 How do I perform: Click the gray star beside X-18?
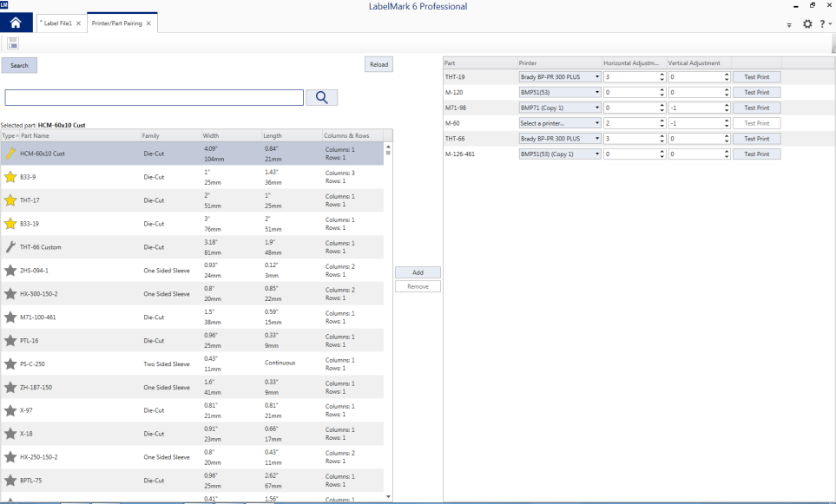click(10, 434)
